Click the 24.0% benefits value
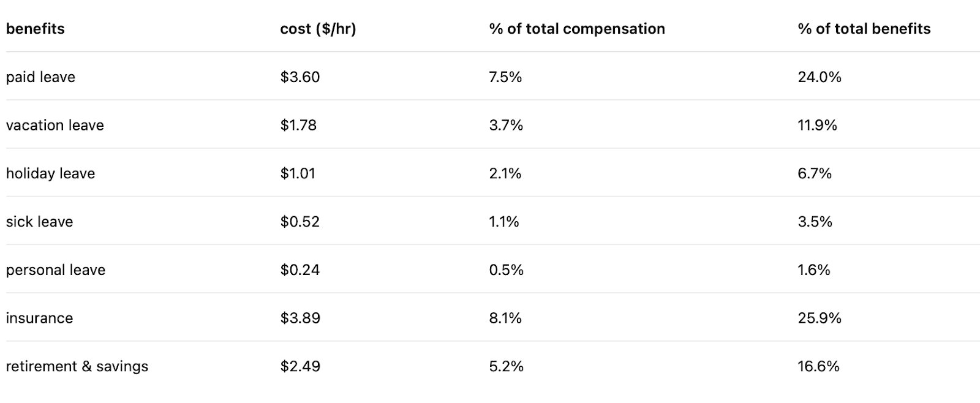Image resolution: width=980 pixels, height=403 pixels. pos(820,77)
